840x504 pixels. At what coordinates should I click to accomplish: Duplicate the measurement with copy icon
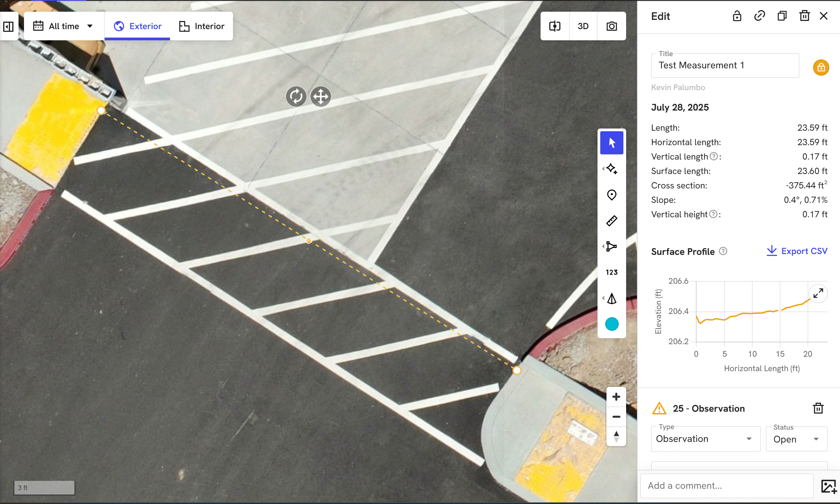[782, 16]
